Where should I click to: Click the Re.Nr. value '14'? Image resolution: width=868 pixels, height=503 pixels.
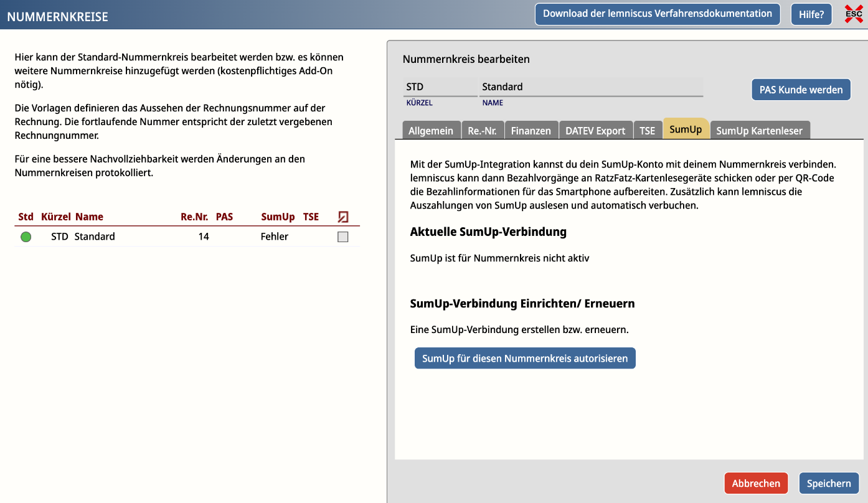pyautogui.click(x=204, y=237)
